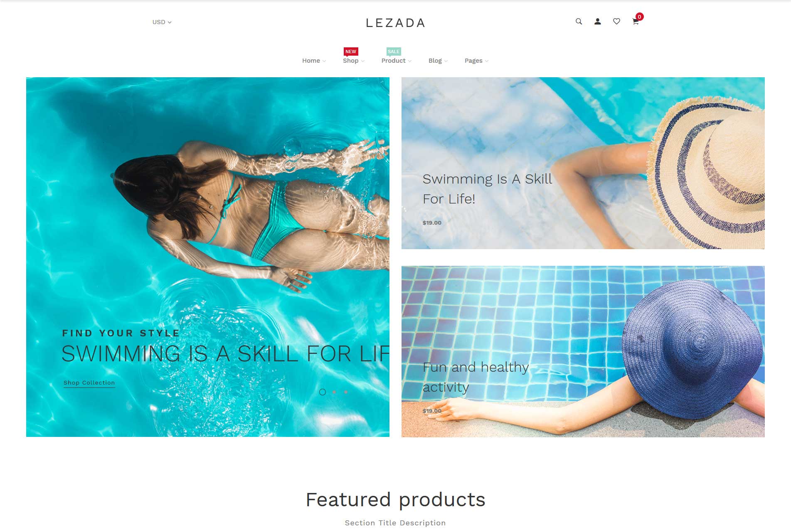Screen dimensions: 791x532
Task: Select the third slider dot
Action: click(346, 392)
